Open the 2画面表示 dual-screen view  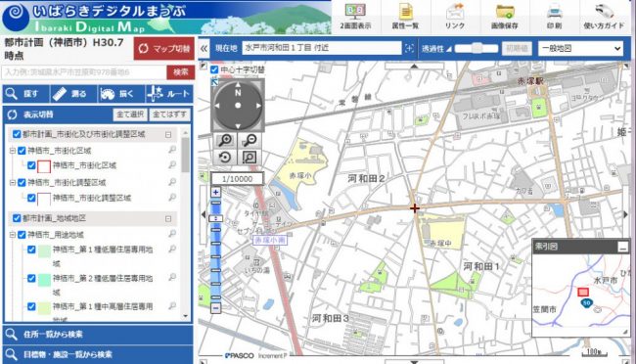[x=356, y=17]
